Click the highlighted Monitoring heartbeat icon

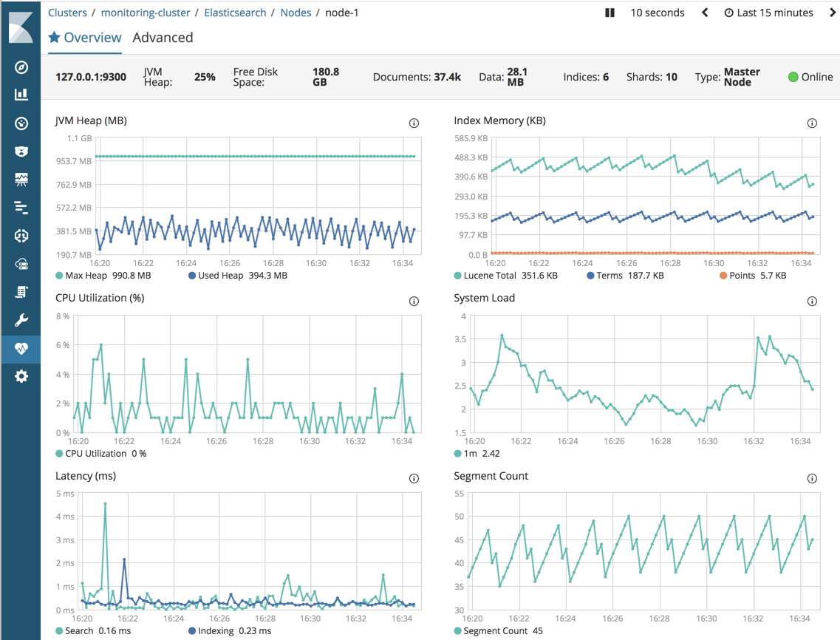(20, 349)
